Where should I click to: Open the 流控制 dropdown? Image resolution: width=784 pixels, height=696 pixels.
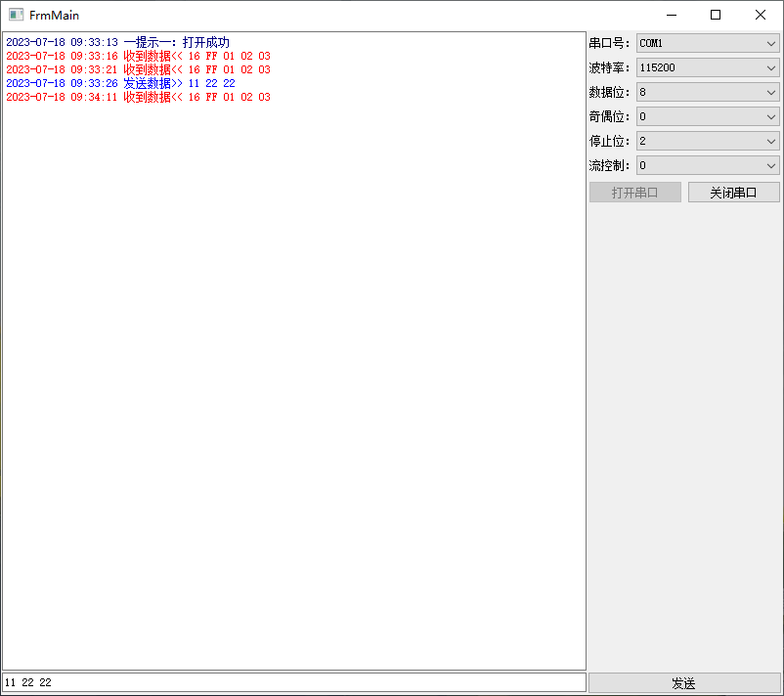click(x=708, y=165)
